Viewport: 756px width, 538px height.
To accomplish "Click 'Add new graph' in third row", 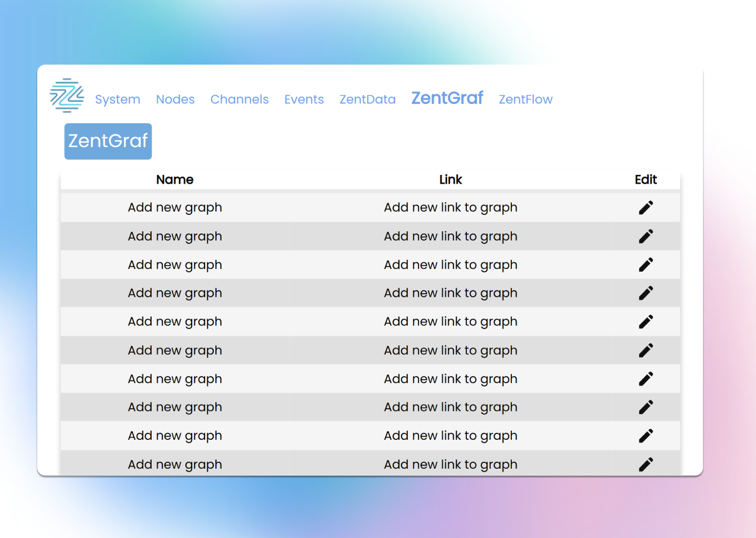I will tap(175, 265).
